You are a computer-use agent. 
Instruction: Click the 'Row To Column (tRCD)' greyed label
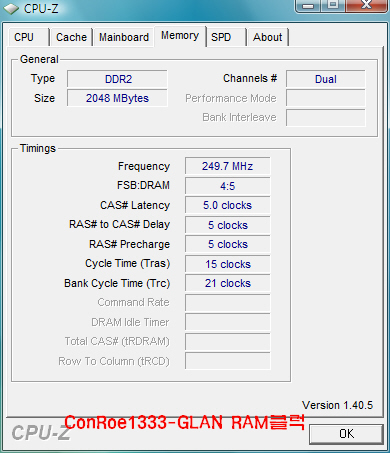(114, 361)
